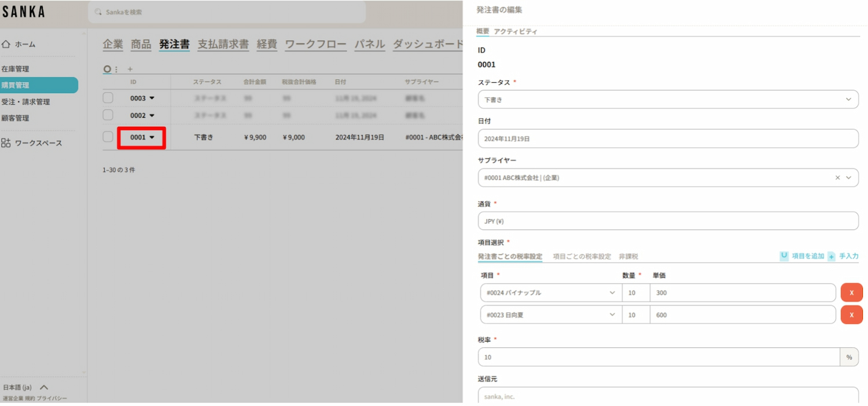Select 項目ごとの税率設定 option
The width and height of the screenshot is (868, 406).
click(x=582, y=257)
